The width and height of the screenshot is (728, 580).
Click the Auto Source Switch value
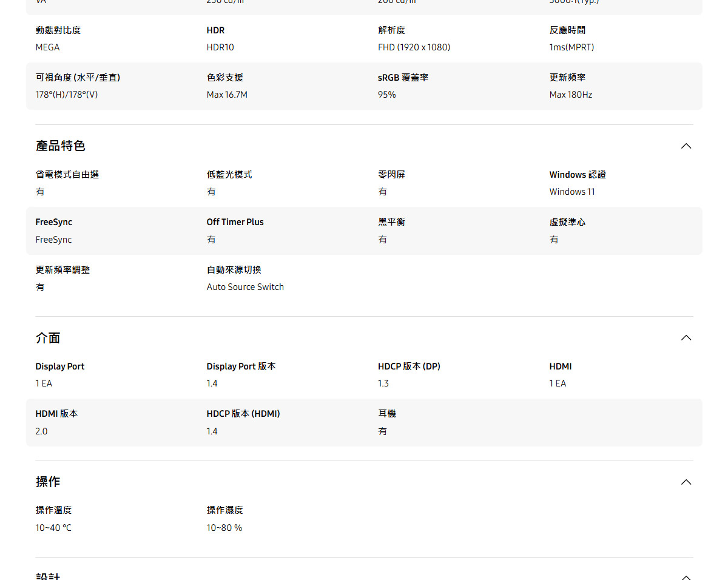coord(245,287)
